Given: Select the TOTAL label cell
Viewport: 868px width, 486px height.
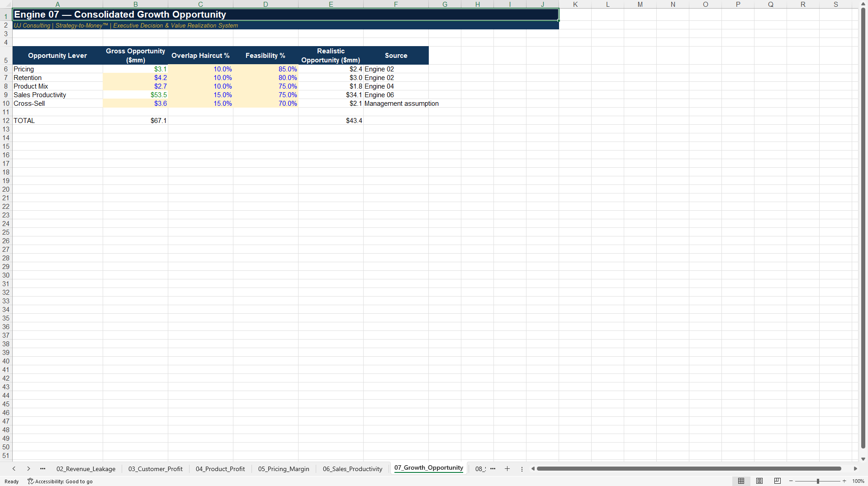Looking at the screenshot, I should pyautogui.click(x=57, y=121).
